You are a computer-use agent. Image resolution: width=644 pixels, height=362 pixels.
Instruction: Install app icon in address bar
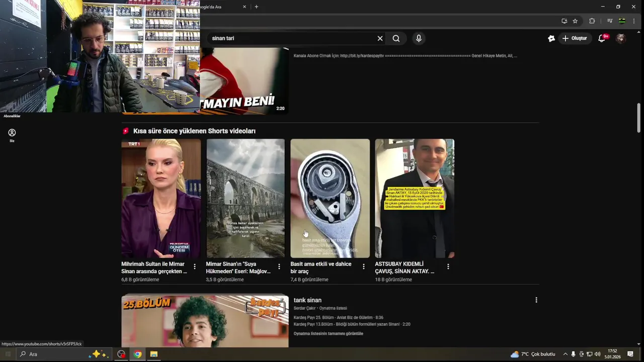coord(564,21)
